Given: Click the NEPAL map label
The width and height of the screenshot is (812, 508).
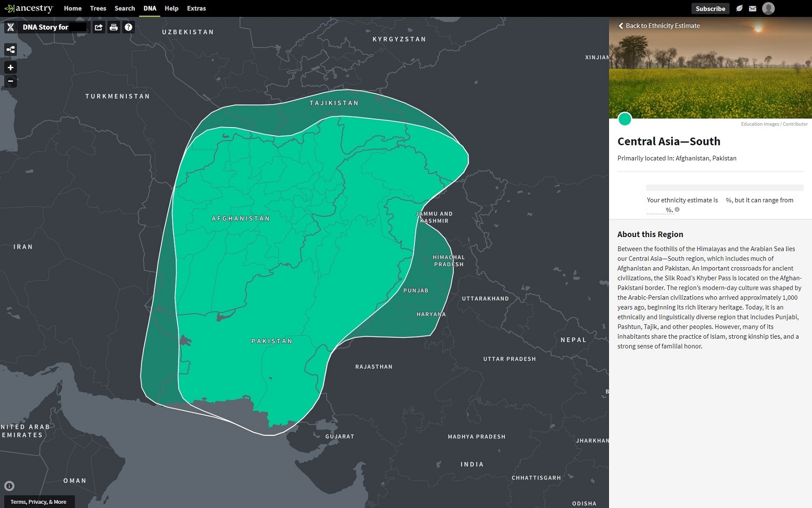Looking at the screenshot, I should point(573,340).
